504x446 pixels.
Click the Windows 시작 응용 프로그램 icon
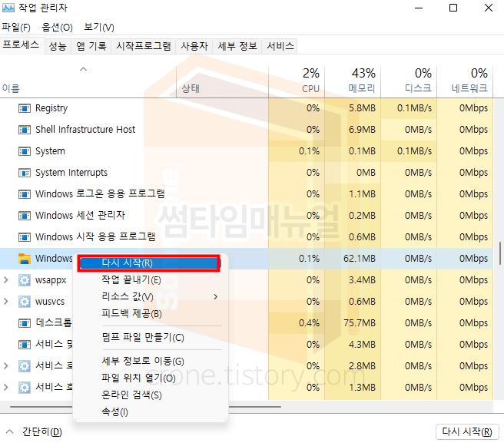(x=25, y=237)
